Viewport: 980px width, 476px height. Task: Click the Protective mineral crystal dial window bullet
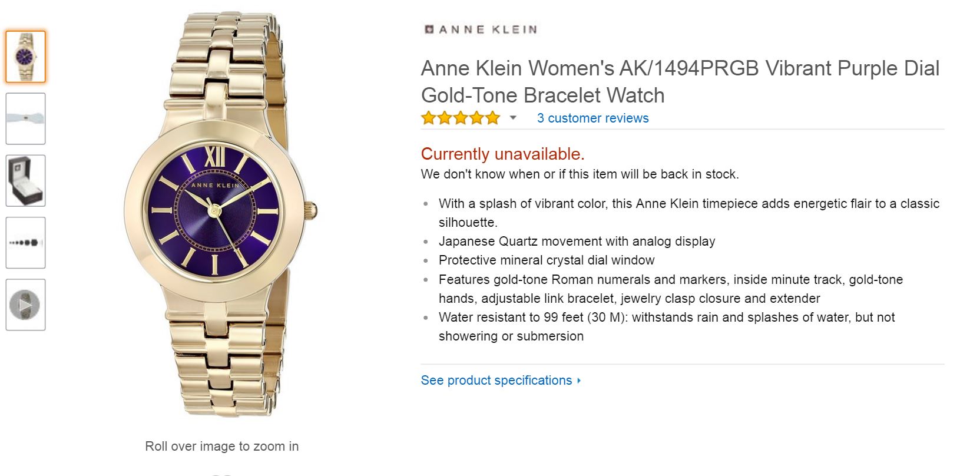pyautogui.click(x=546, y=260)
